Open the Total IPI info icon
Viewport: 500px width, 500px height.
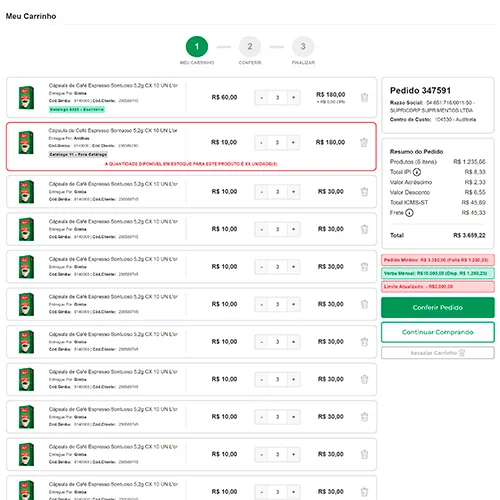click(x=417, y=172)
